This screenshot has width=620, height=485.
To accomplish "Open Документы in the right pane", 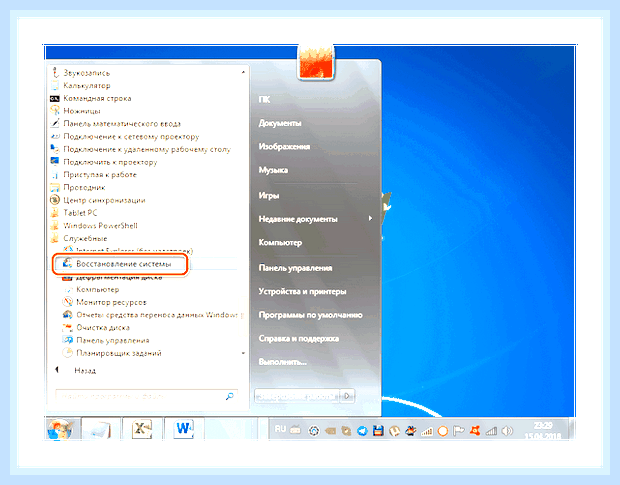I will (x=280, y=123).
